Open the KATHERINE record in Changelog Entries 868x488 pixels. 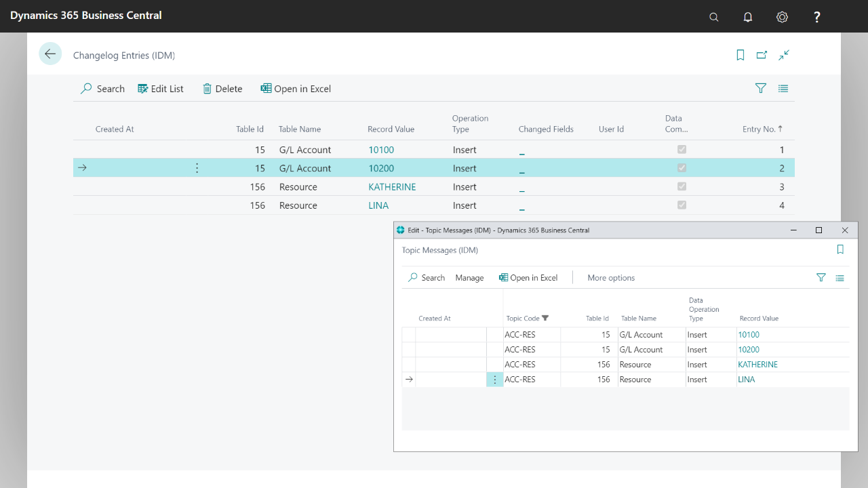pos(392,187)
